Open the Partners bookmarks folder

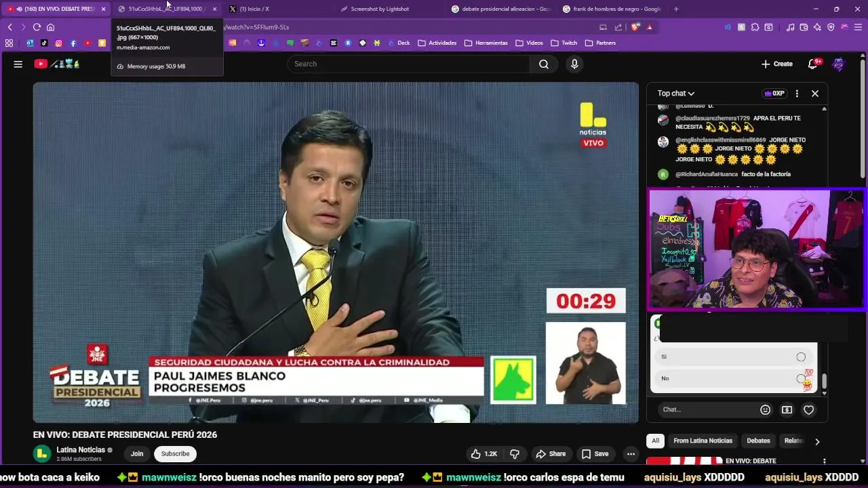point(601,43)
